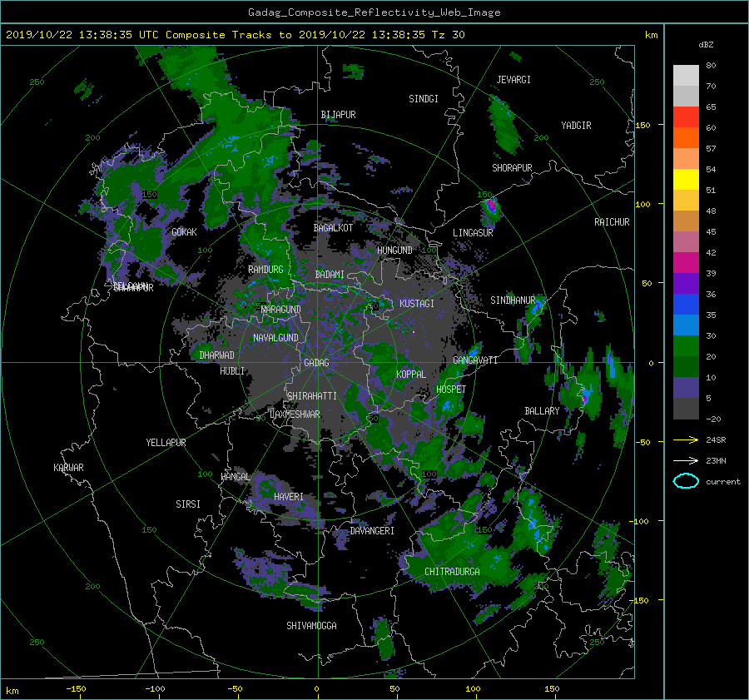Click the km unit label at top right
749x700 pixels.
pos(651,35)
